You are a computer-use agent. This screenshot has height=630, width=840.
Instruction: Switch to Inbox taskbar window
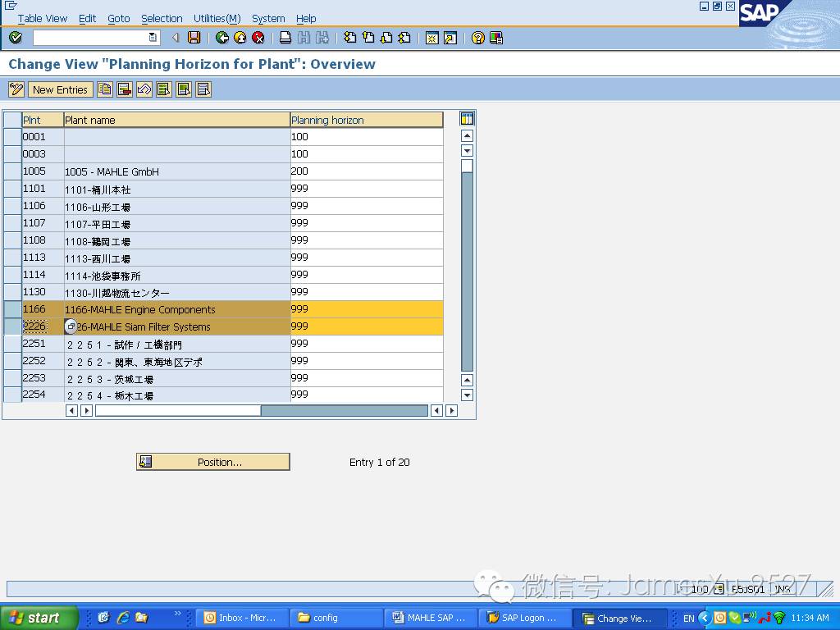(243, 618)
